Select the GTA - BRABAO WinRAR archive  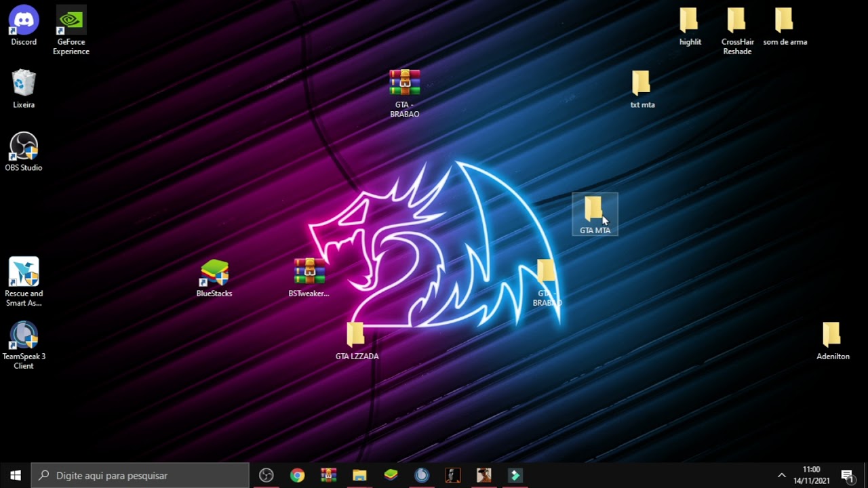click(405, 94)
